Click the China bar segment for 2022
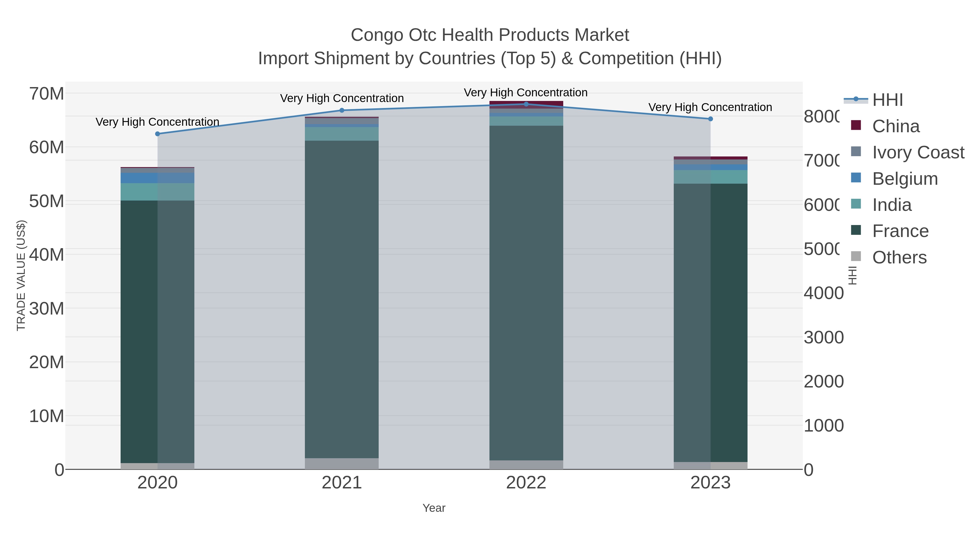This screenshot has width=980, height=551. tap(526, 104)
